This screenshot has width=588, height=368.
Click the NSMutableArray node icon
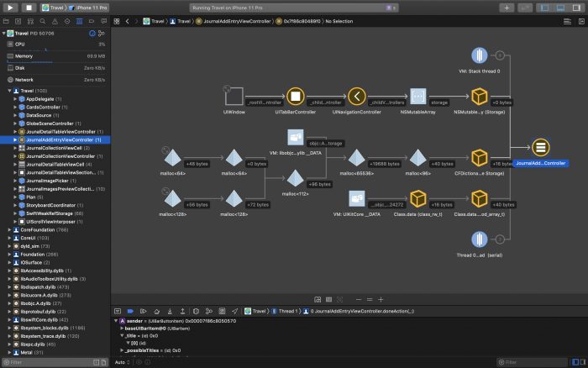[x=417, y=96]
